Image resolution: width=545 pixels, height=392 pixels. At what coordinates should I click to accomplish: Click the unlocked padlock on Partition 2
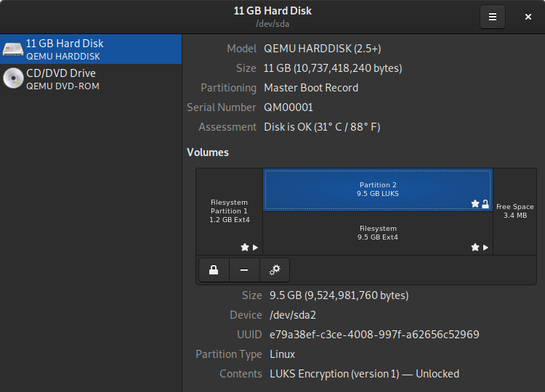[485, 204]
